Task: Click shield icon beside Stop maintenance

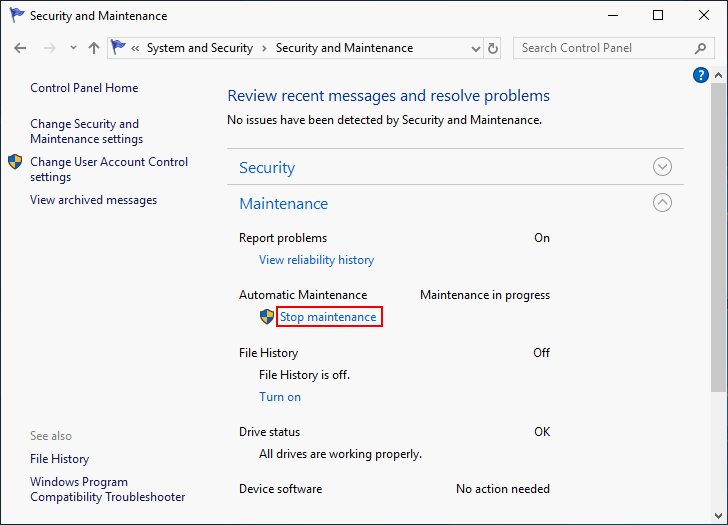Action: pos(266,317)
